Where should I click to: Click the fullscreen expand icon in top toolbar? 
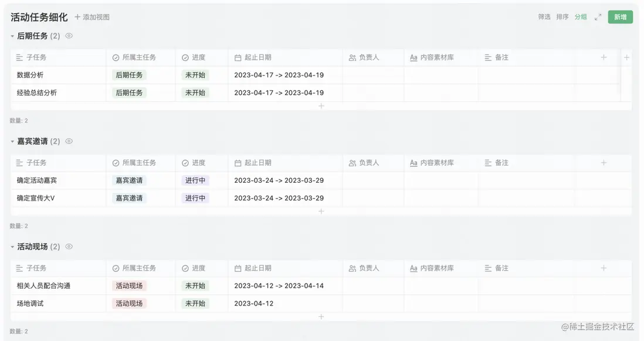pos(598,17)
